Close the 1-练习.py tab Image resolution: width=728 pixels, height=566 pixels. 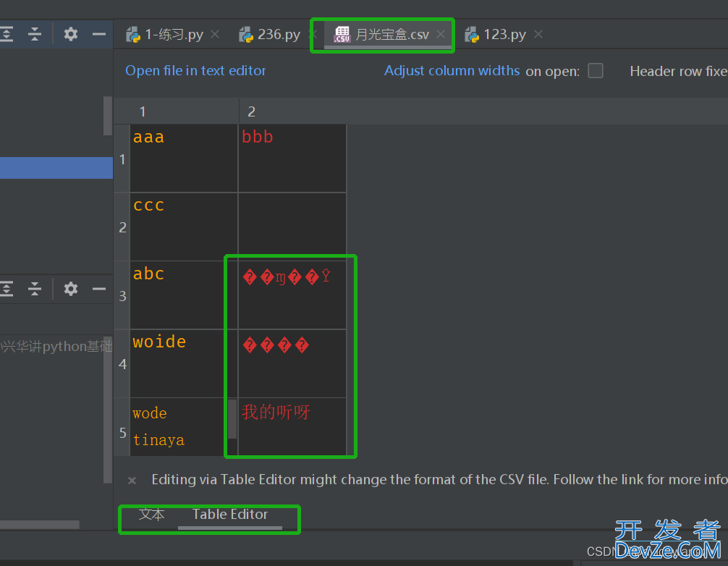215,34
